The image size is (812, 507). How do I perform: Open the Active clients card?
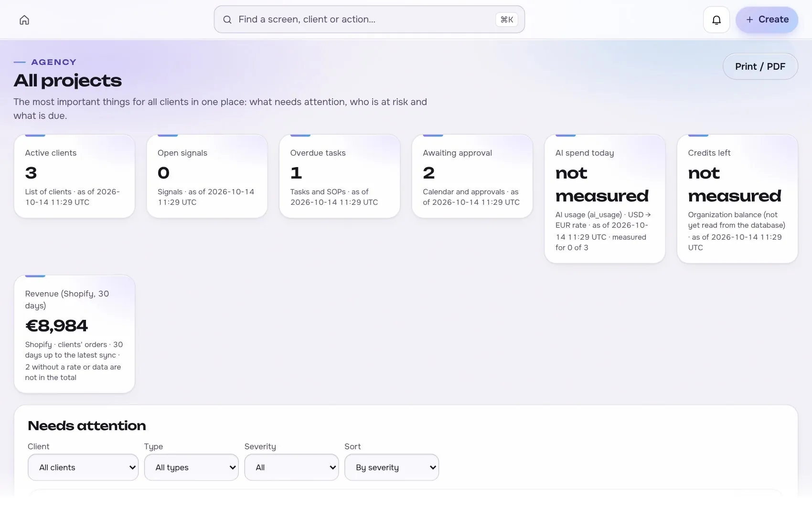[75, 176]
